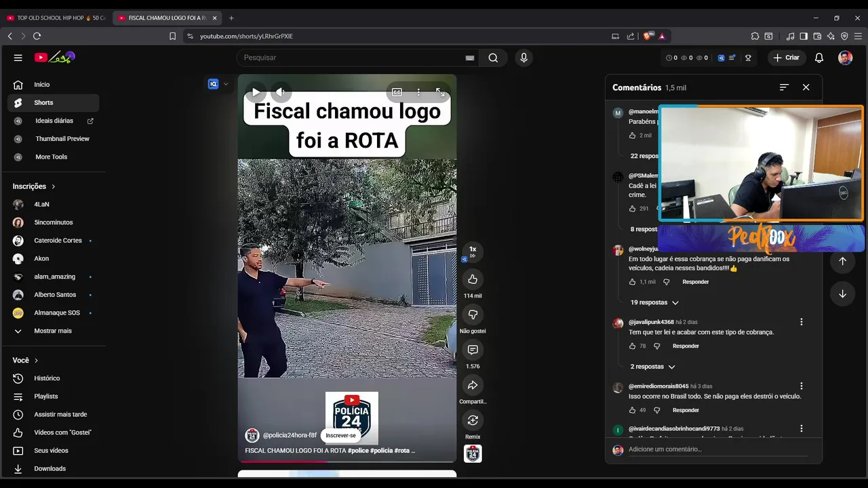Go to the next Short with down arrow
Screen dimensions: 868x488
tap(842, 293)
